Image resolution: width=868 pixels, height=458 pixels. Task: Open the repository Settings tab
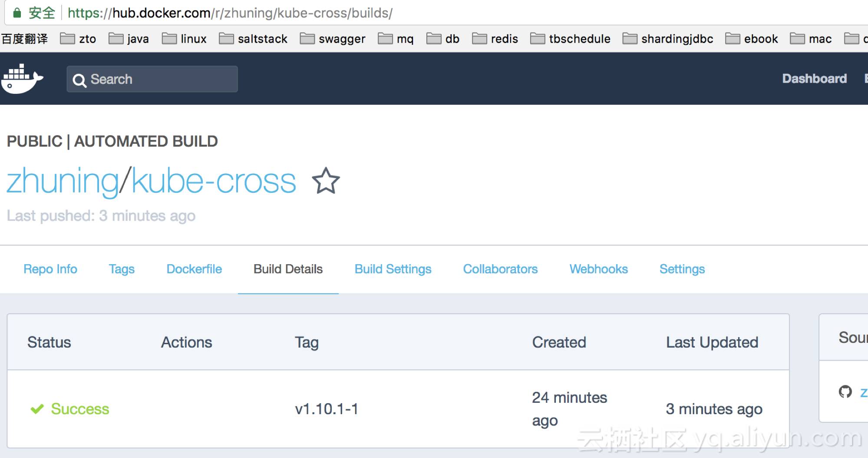[x=682, y=269]
